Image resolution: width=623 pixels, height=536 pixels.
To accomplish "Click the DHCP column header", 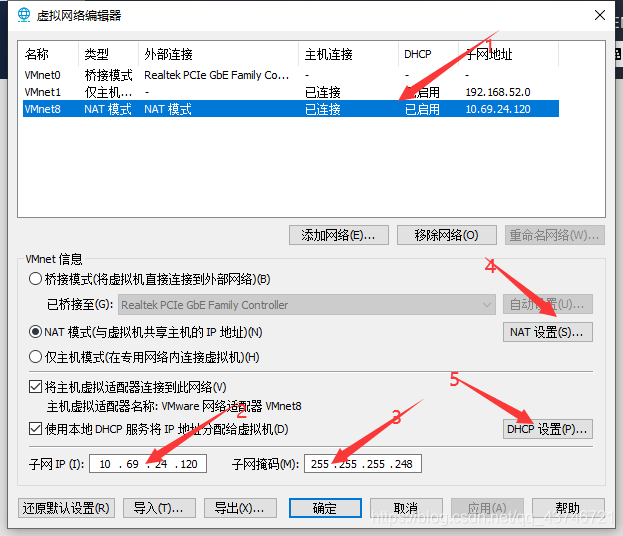I will (x=429, y=54).
